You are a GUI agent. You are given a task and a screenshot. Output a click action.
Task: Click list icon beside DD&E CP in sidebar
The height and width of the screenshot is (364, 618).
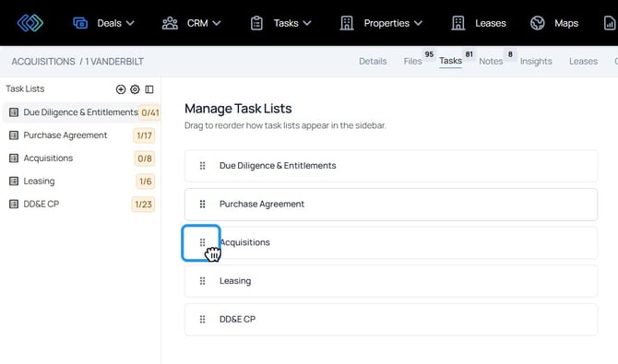coord(14,204)
